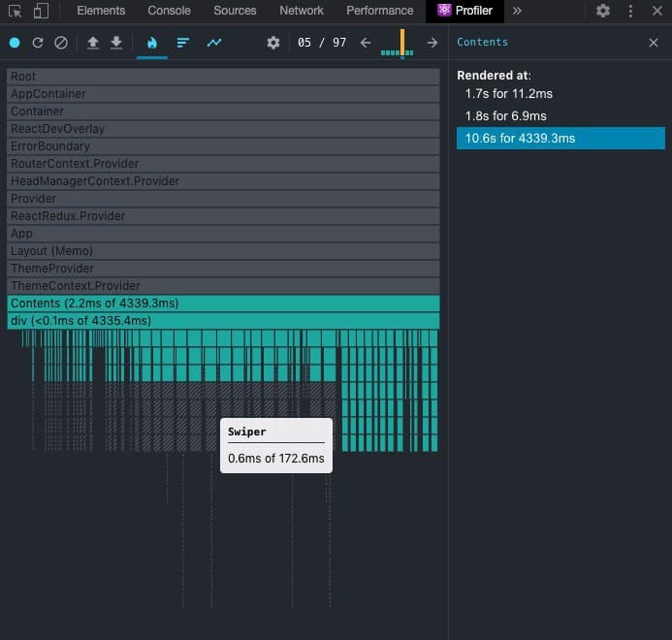Switch to the ranked chart view
Viewport: 672px width, 640px height.
tap(182, 43)
